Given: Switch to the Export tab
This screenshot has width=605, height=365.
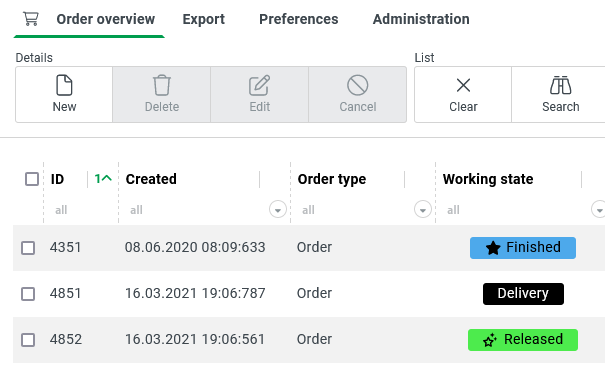Looking at the screenshot, I should pyautogui.click(x=203, y=19).
